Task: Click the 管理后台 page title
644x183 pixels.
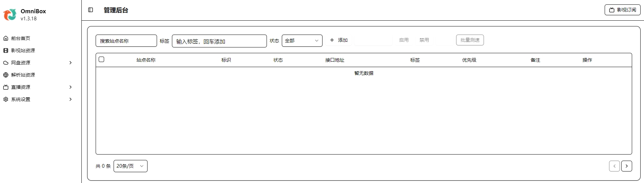Action: pyautogui.click(x=116, y=10)
